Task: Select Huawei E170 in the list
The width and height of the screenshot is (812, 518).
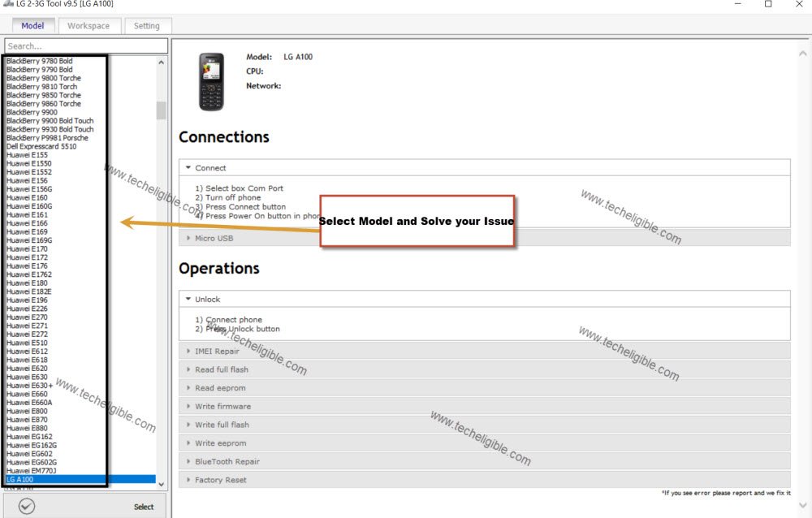Action: (27, 249)
